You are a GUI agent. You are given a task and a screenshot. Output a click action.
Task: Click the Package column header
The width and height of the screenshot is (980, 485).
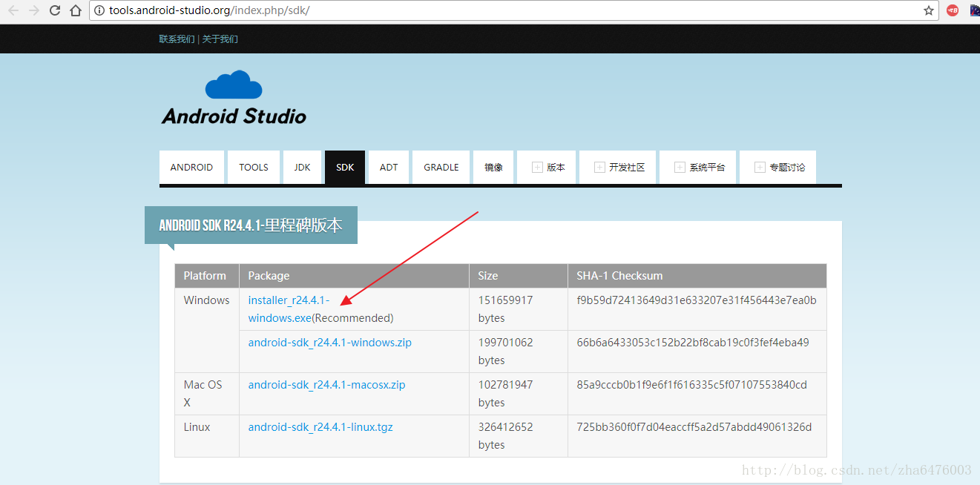coord(354,276)
